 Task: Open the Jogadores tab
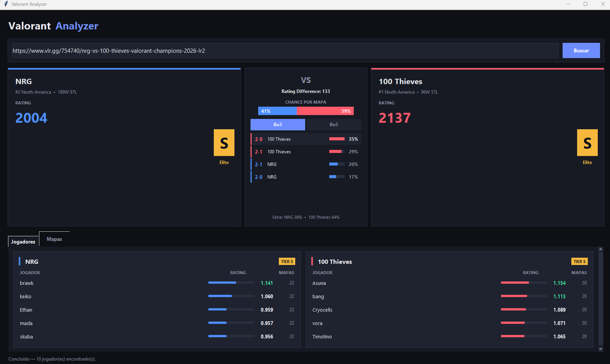coord(23,241)
